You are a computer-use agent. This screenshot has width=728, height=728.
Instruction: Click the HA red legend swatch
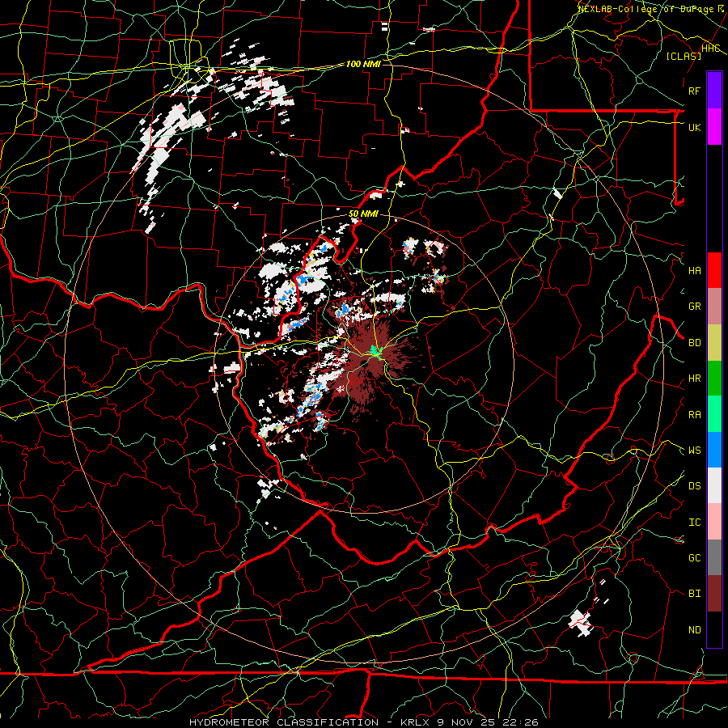click(x=714, y=270)
